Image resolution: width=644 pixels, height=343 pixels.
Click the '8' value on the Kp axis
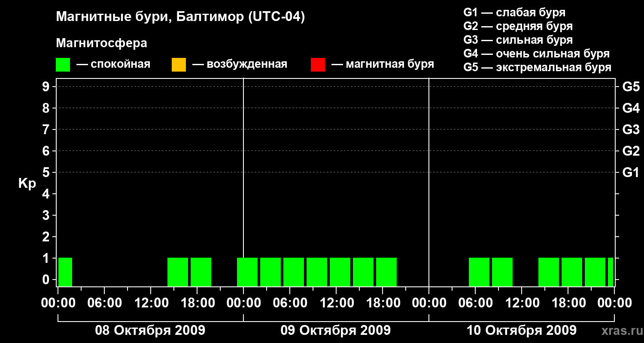pyautogui.click(x=47, y=108)
